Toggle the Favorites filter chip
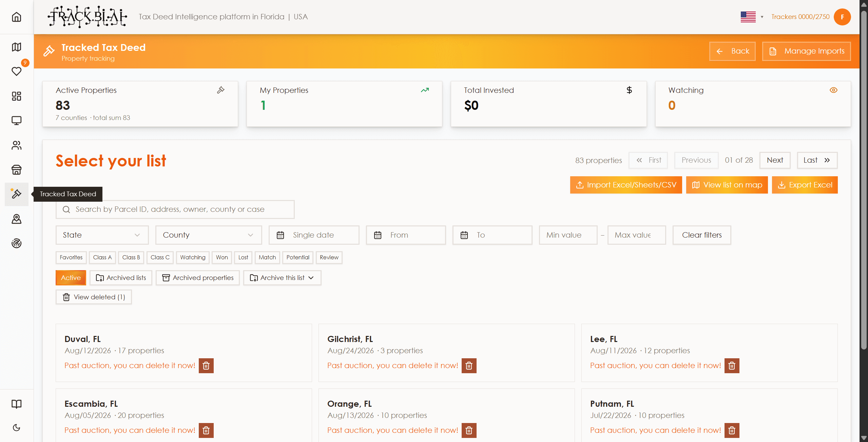This screenshot has width=868, height=442. (x=71, y=257)
